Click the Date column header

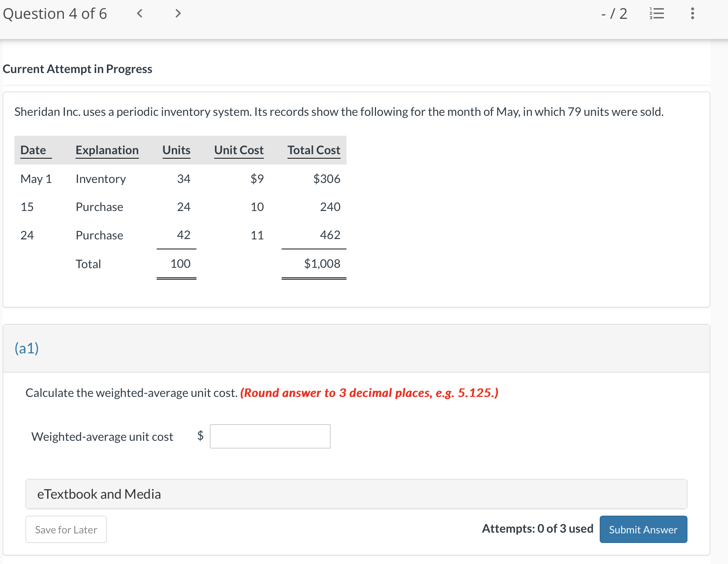tap(34, 150)
